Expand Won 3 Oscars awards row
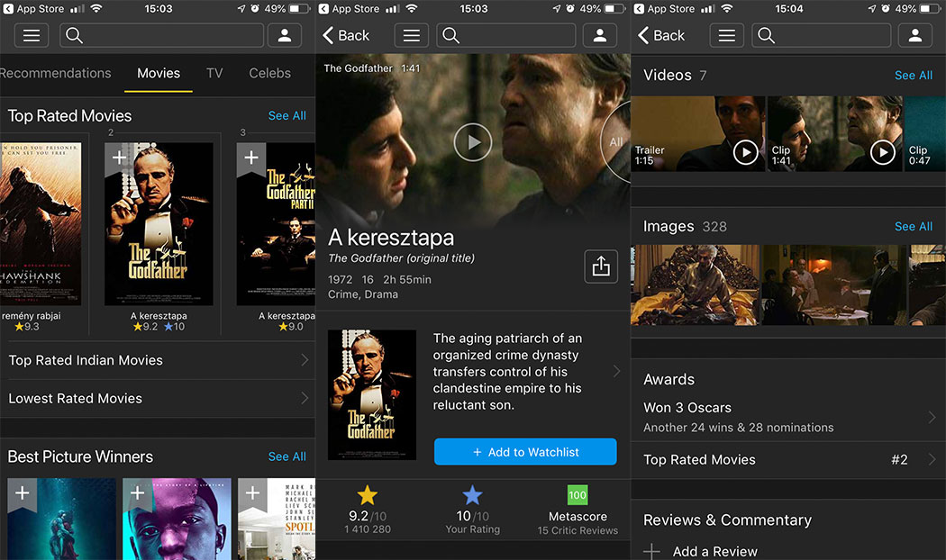This screenshot has height=560, width=946. 788,417
